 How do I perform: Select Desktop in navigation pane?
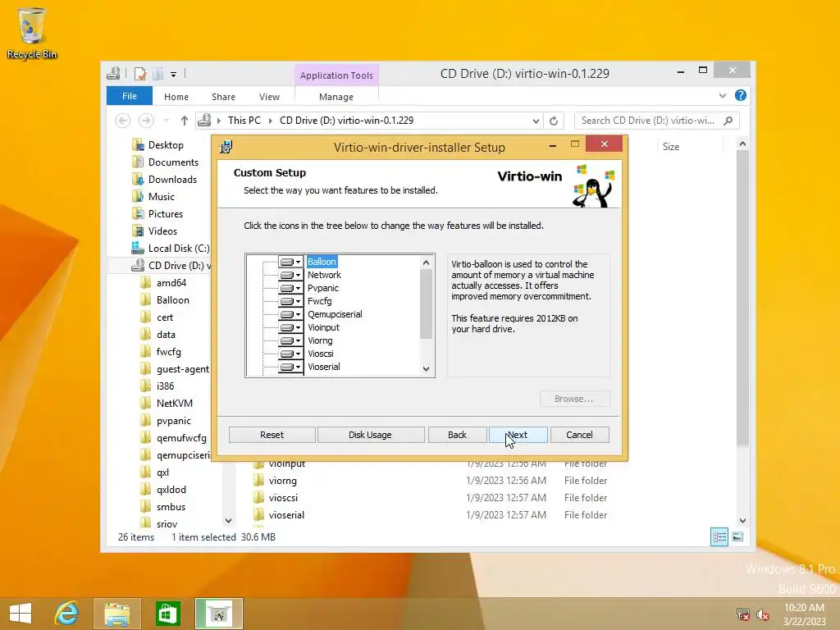(166, 145)
